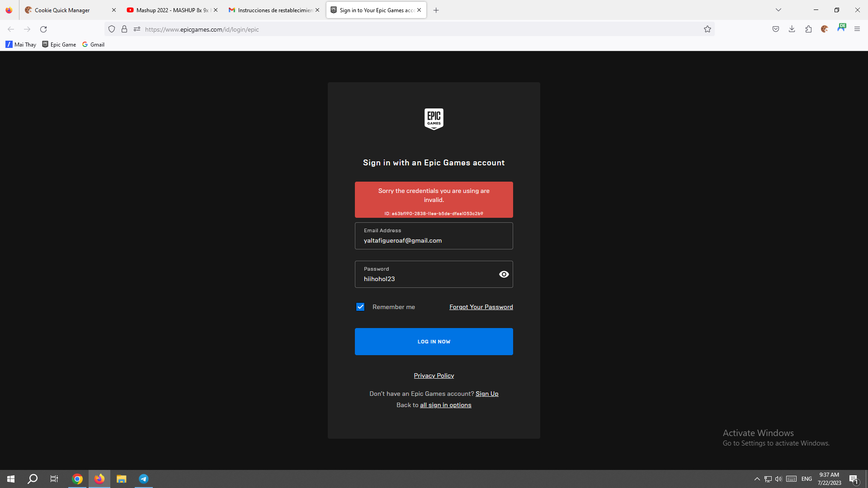Click the invalid credentials error message
868x488 pixels.
434,200
